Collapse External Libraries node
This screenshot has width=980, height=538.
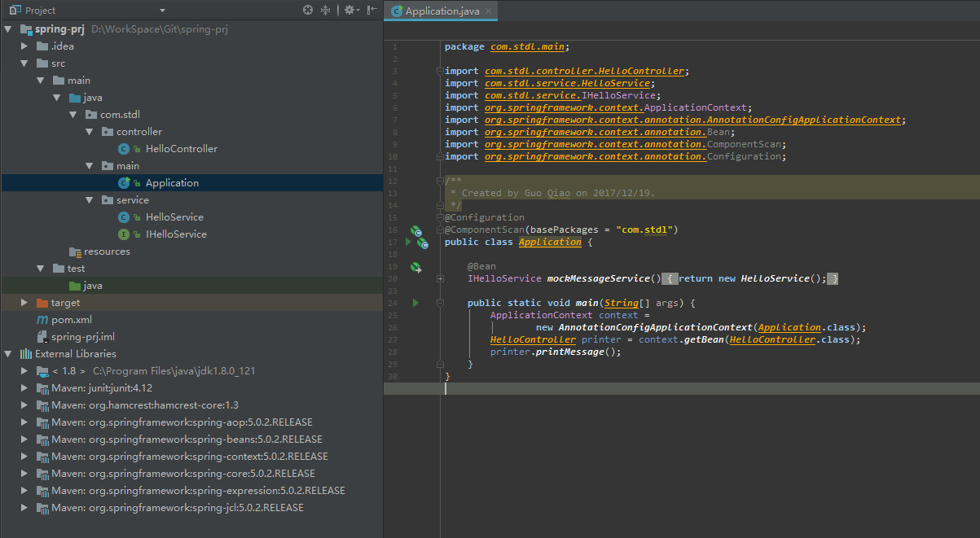pyautogui.click(x=8, y=354)
